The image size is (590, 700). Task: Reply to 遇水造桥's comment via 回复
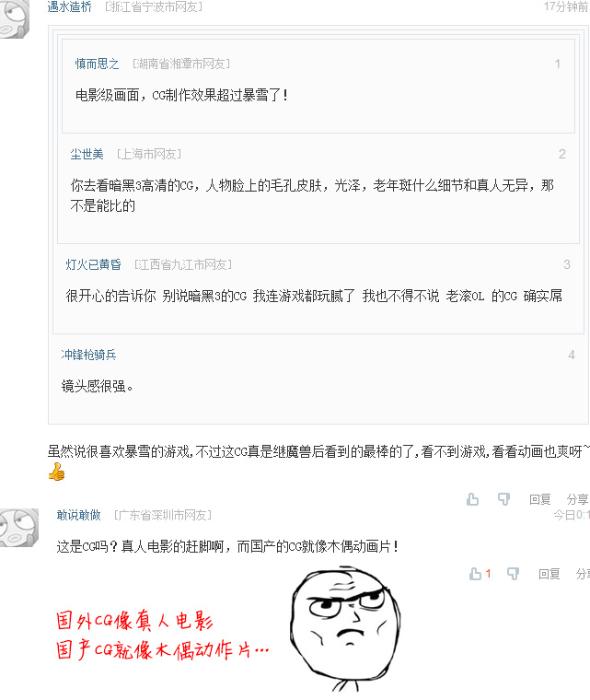(540, 499)
